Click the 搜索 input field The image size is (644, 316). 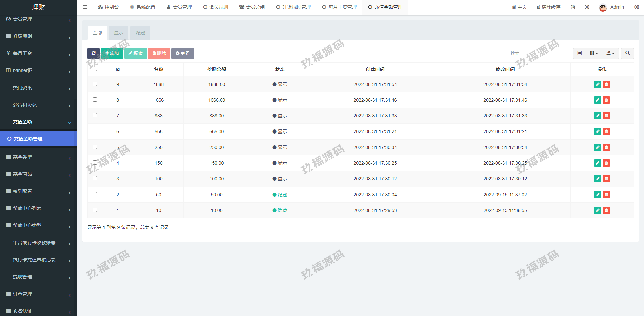pos(538,53)
